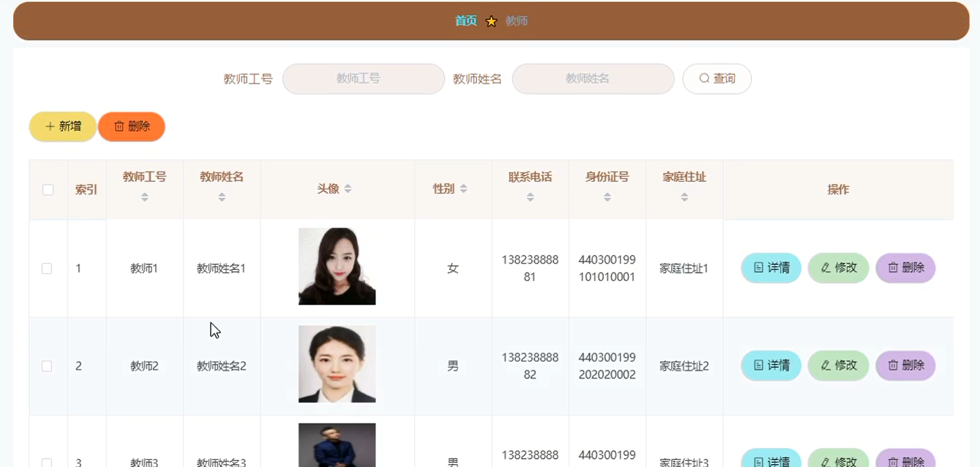
Task: Sort by 教师姓名 column arrows
Action: pyautogui.click(x=222, y=197)
